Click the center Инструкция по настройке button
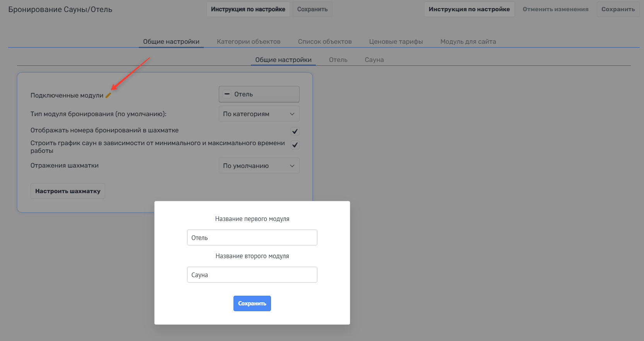The image size is (644, 341). click(248, 9)
